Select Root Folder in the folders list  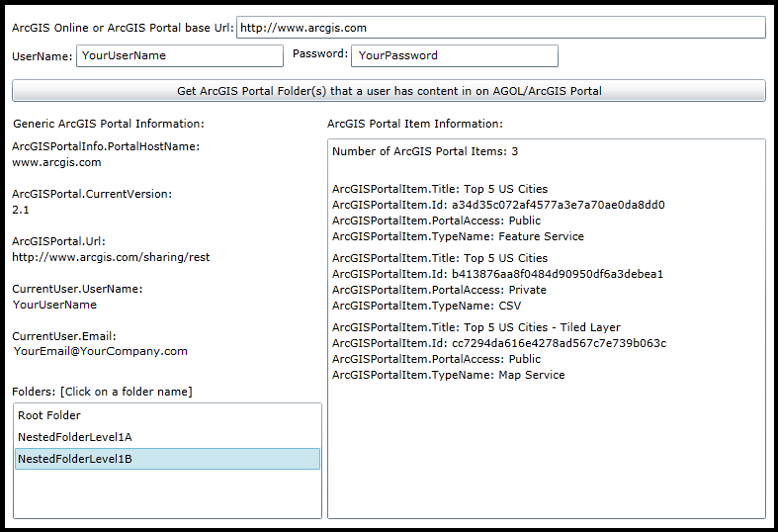pos(167,415)
